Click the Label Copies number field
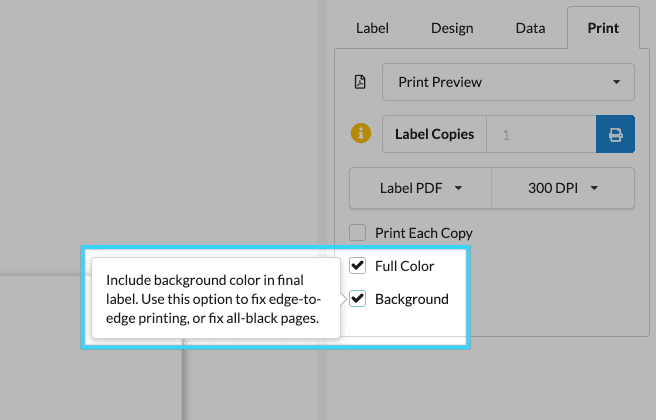The width and height of the screenshot is (656, 420). pyautogui.click(x=540, y=134)
